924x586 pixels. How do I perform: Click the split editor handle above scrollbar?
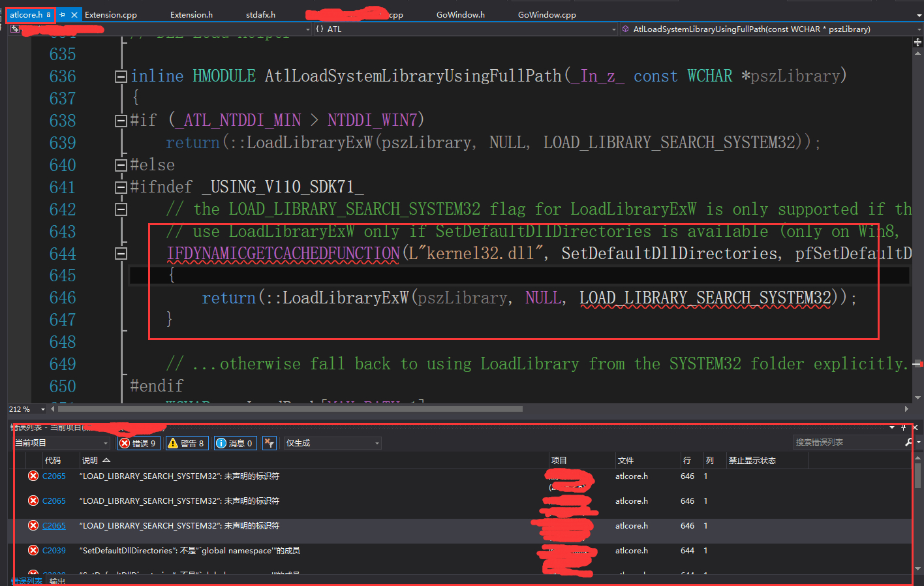917,42
